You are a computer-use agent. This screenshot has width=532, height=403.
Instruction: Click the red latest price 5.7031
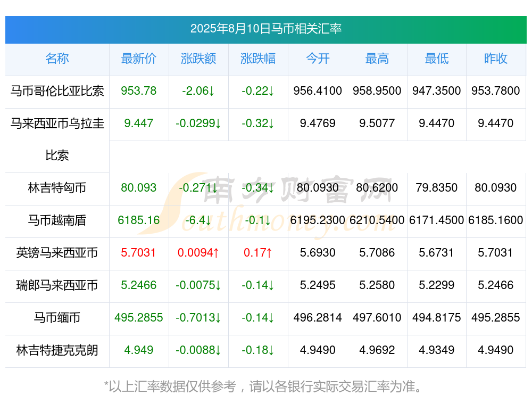139,253
